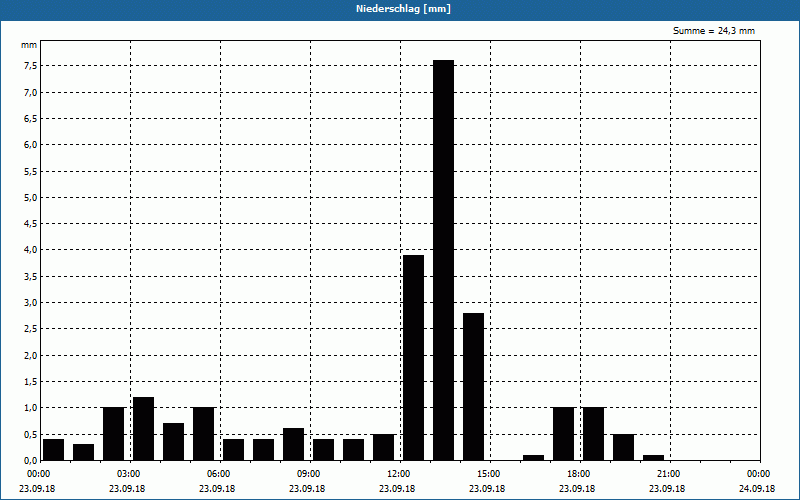Click the 0,0 y-axis origin label
Viewport: 800px width, 500px height.
(x=30, y=461)
